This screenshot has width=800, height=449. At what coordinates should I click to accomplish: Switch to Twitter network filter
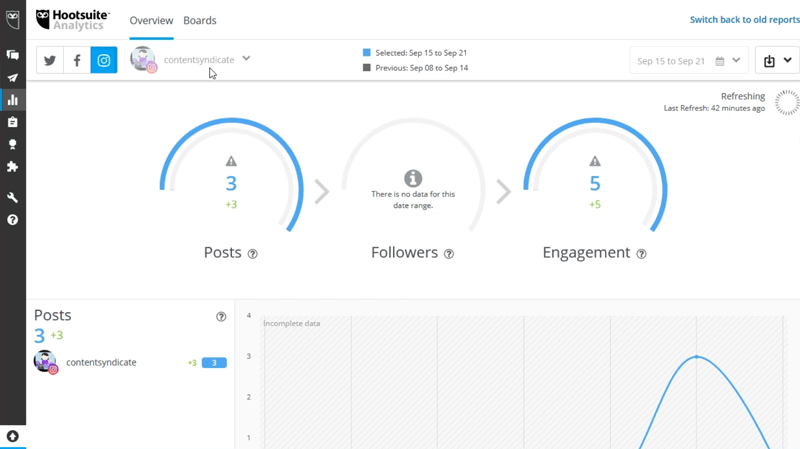point(50,60)
